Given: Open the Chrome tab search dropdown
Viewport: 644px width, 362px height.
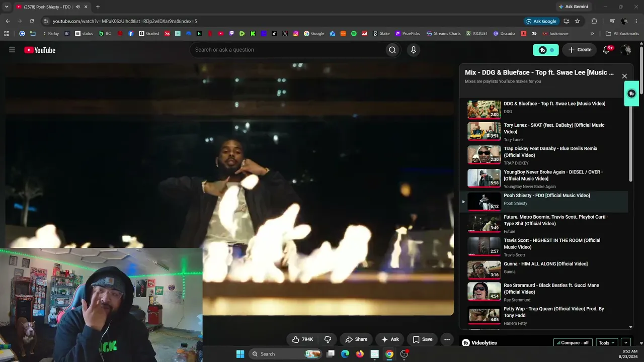Looking at the screenshot, I should [x=7, y=7].
